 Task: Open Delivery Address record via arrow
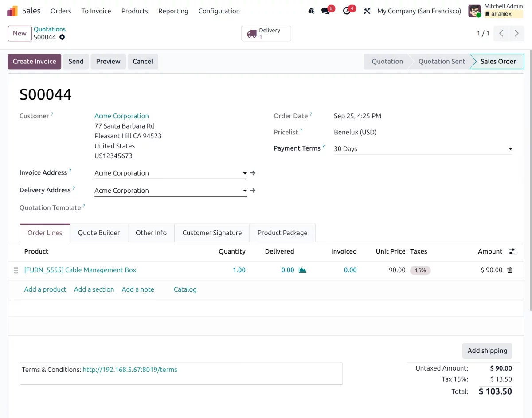(253, 191)
